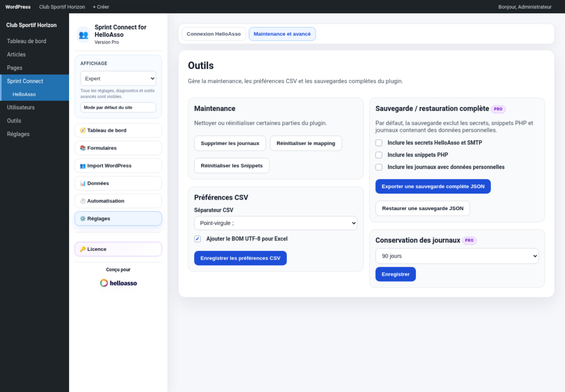Image resolution: width=565 pixels, height=392 pixels.
Task: Click Réinitialiser le mapping button
Action: tap(306, 143)
